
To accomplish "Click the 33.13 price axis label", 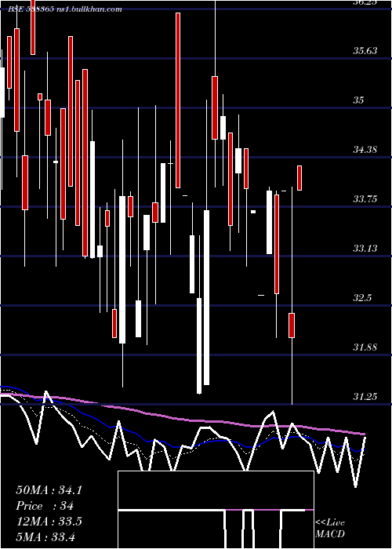I will click(x=365, y=249).
